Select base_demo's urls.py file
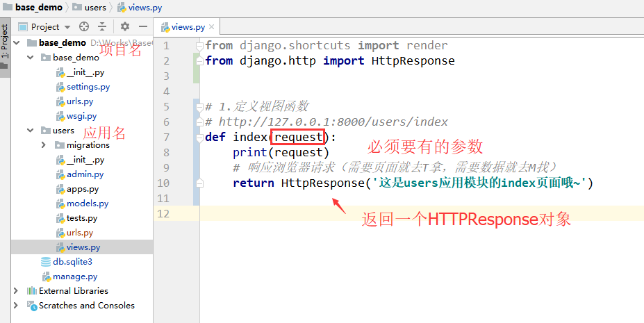This screenshot has width=644, height=323. (80, 101)
